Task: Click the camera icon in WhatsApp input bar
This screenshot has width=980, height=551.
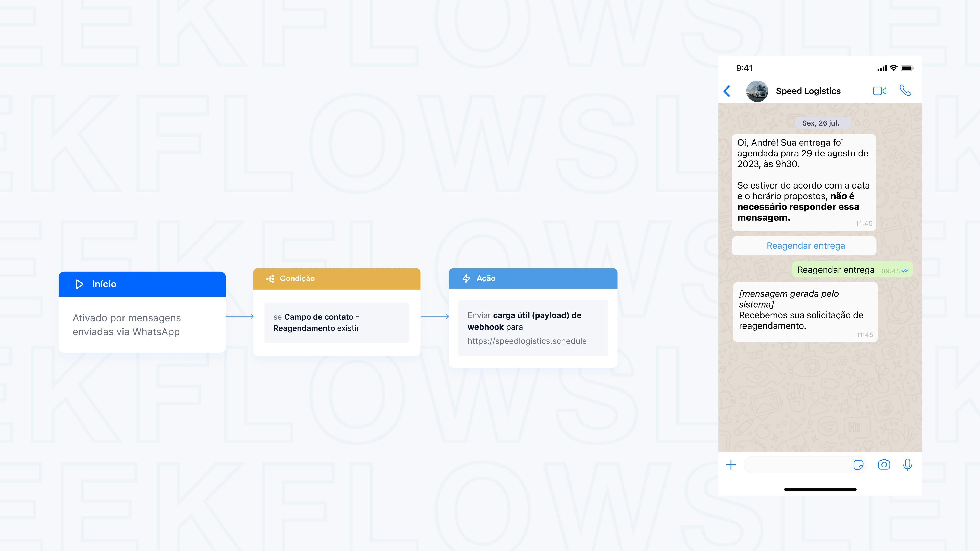Action: [884, 464]
